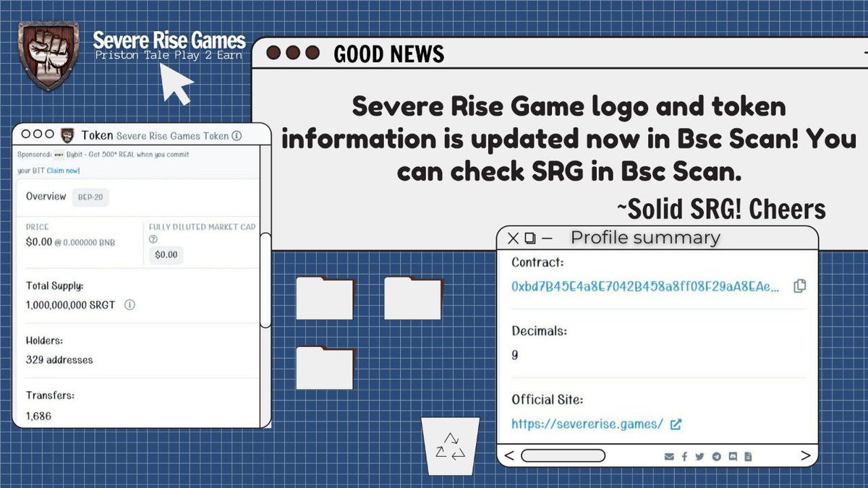
Task: Click the Decimals value 9
Action: point(515,355)
